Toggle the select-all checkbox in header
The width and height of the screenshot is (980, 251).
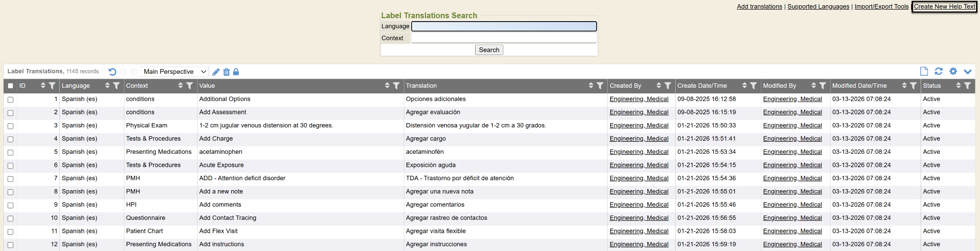[11, 86]
